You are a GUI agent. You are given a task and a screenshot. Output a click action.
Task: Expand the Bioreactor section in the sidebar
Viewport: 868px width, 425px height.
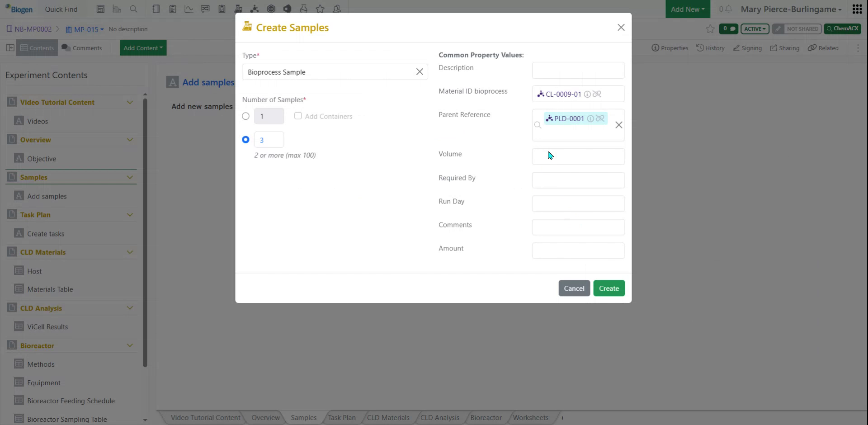pyautogui.click(x=130, y=345)
